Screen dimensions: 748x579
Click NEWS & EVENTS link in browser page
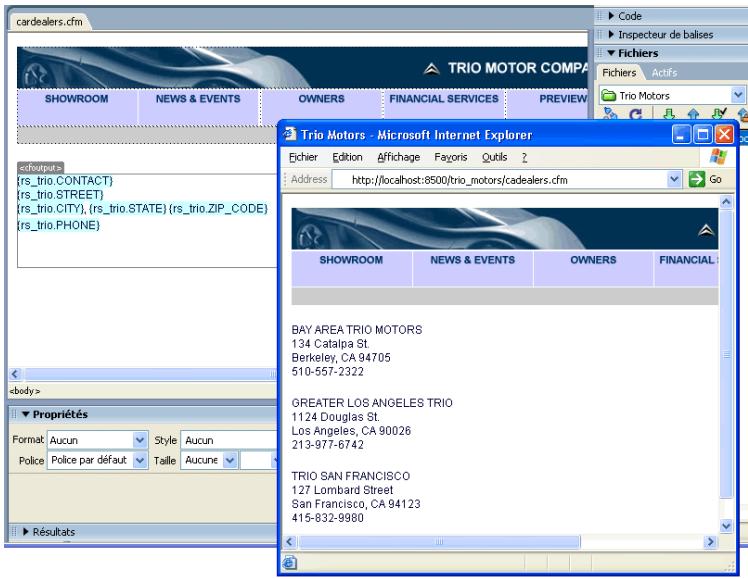click(473, 260)
